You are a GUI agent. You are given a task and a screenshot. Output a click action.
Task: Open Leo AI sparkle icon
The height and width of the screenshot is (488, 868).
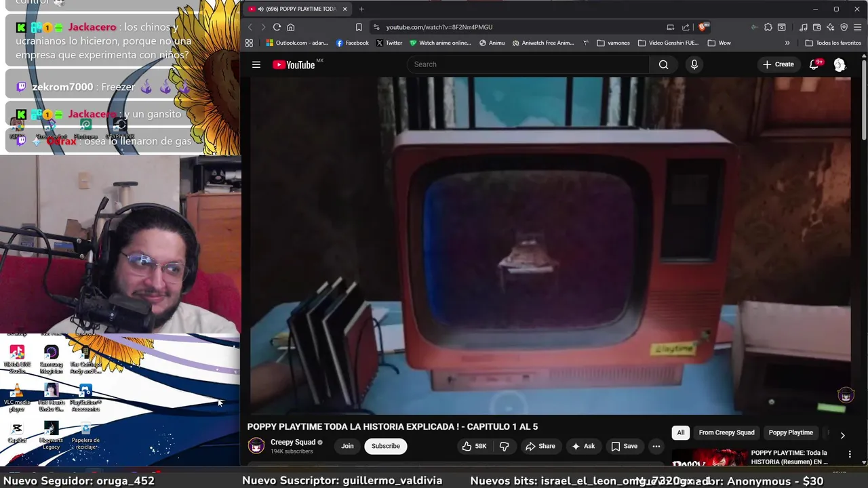pyautogui.click(x=830, y=27)
